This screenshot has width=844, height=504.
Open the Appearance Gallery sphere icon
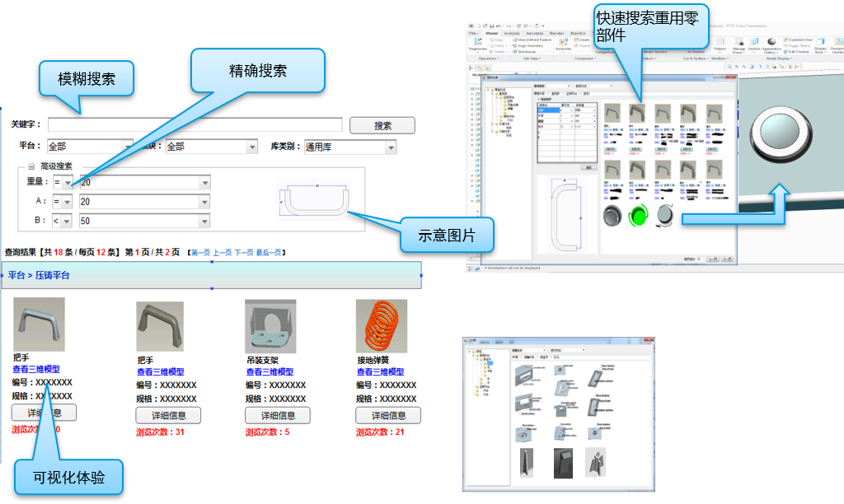pyautogui.click(x=771, y=43)
